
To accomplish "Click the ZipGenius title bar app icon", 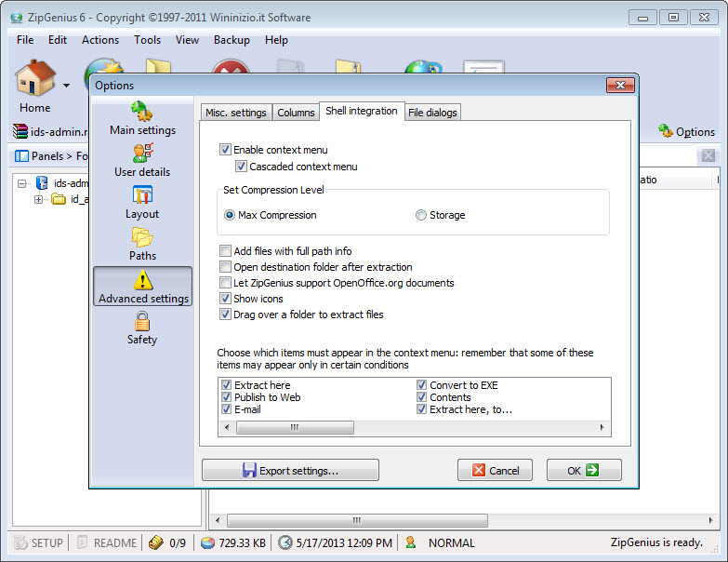I will tap(16, 18).
